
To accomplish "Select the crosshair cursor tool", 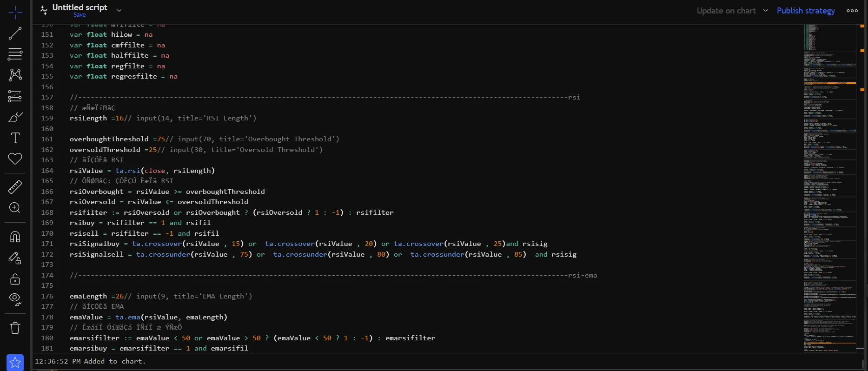I will (15, 13).
